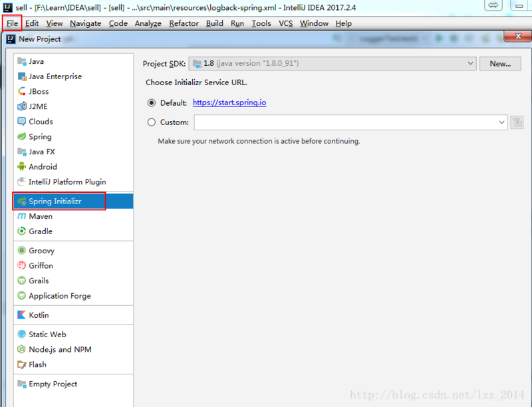Select the Default service URL radio button

(152, 103)
